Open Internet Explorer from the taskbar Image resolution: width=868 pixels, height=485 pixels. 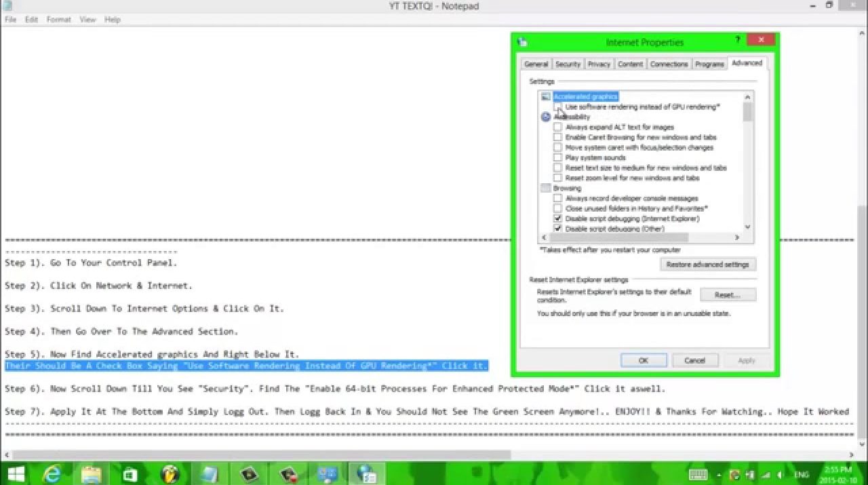[x=52, y=473]
